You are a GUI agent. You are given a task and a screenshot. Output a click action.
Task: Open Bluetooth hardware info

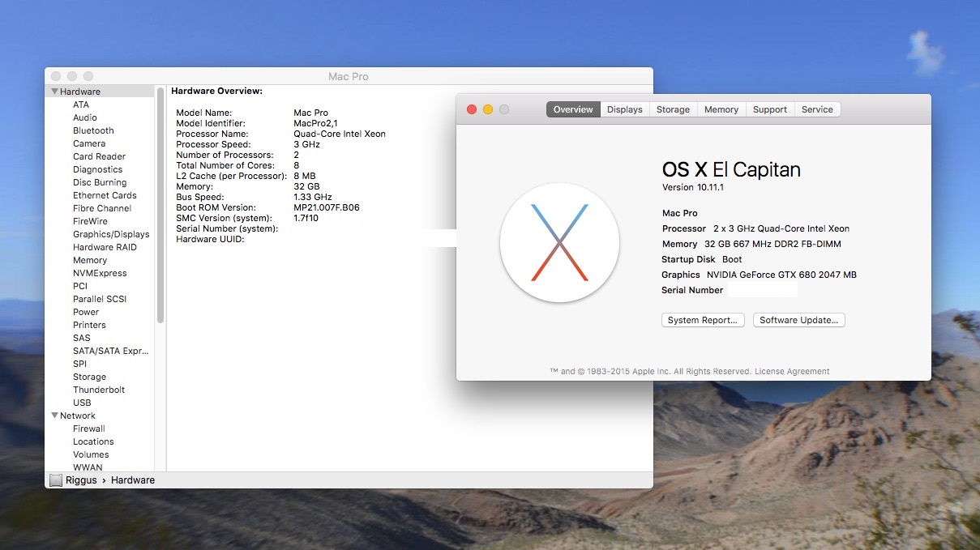93,130
